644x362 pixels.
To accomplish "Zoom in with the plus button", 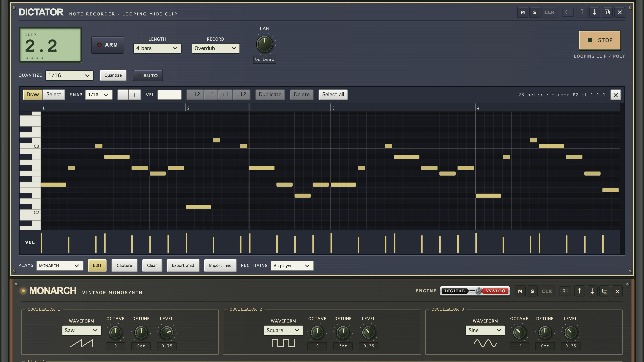I will click(135, 95).
